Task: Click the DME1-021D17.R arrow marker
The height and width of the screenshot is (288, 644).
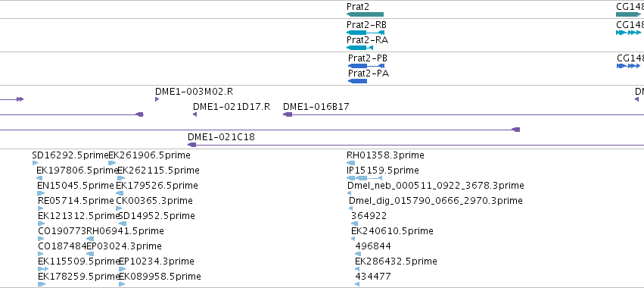Action: (x=194, y=114)
